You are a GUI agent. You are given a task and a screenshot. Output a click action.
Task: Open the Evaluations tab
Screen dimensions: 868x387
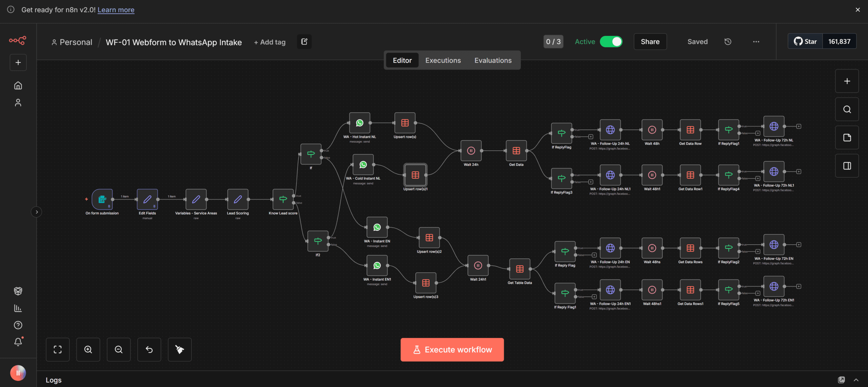tap(493, 60)
